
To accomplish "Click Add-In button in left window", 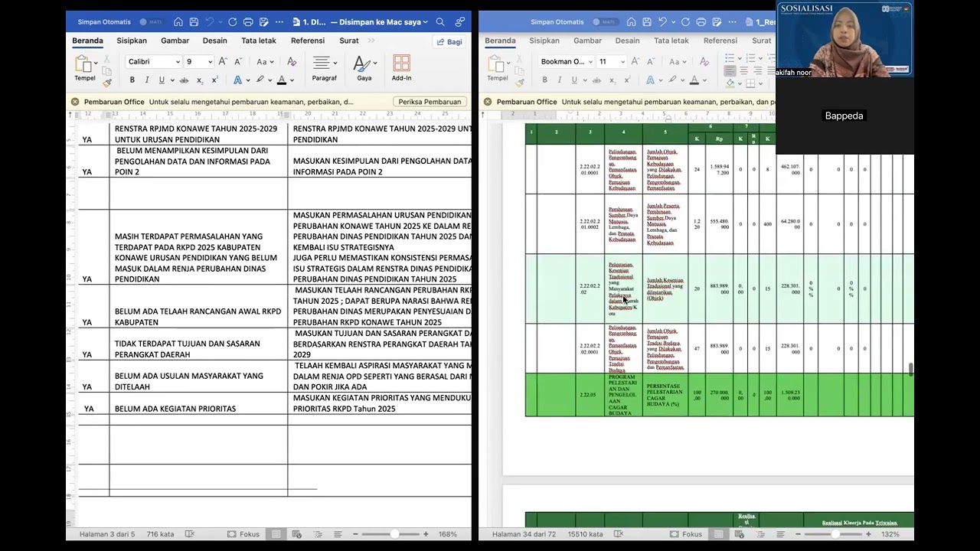I will point(401,68).
